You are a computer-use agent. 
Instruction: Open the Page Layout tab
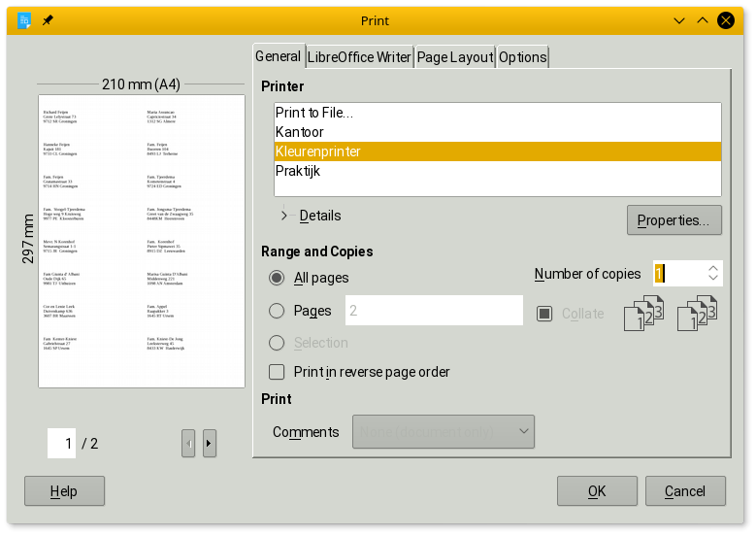pos(455,57)
